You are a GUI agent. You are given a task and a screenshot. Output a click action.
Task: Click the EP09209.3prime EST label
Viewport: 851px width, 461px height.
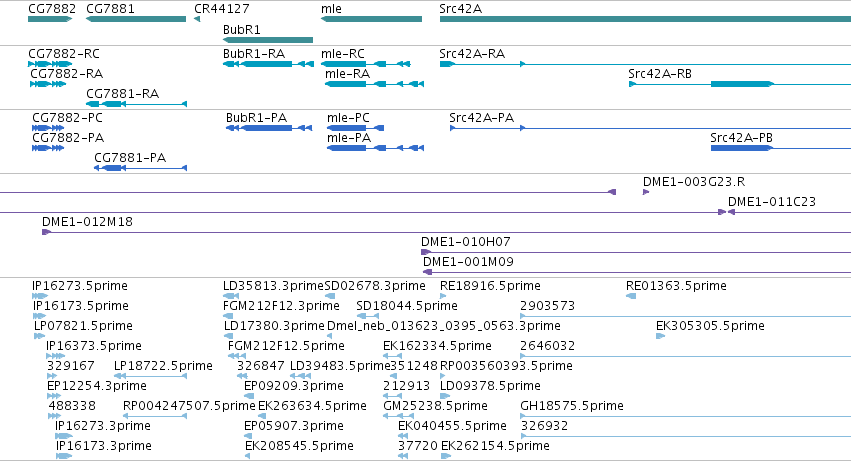pos(294,386)
